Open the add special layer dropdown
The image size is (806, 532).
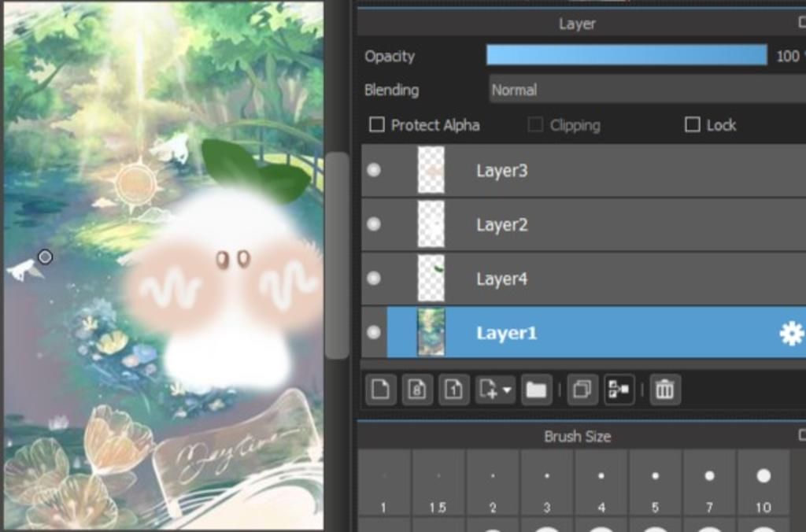(x=495, y=390)
